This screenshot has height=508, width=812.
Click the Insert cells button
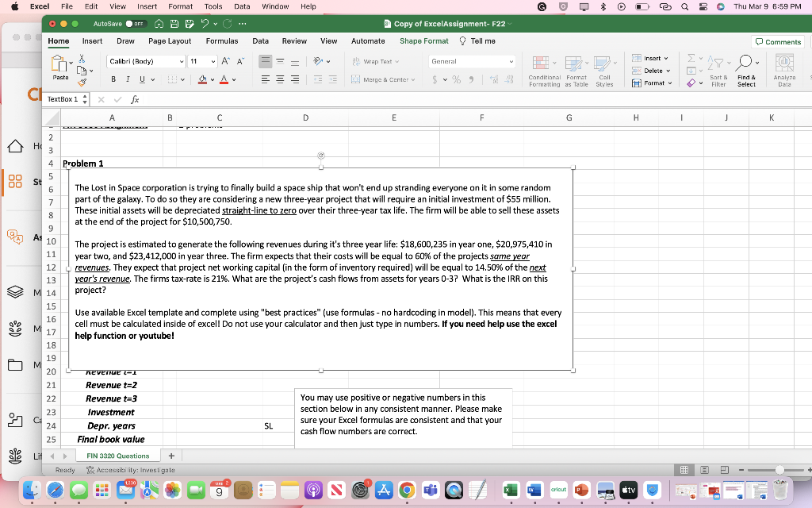[650, 60]
